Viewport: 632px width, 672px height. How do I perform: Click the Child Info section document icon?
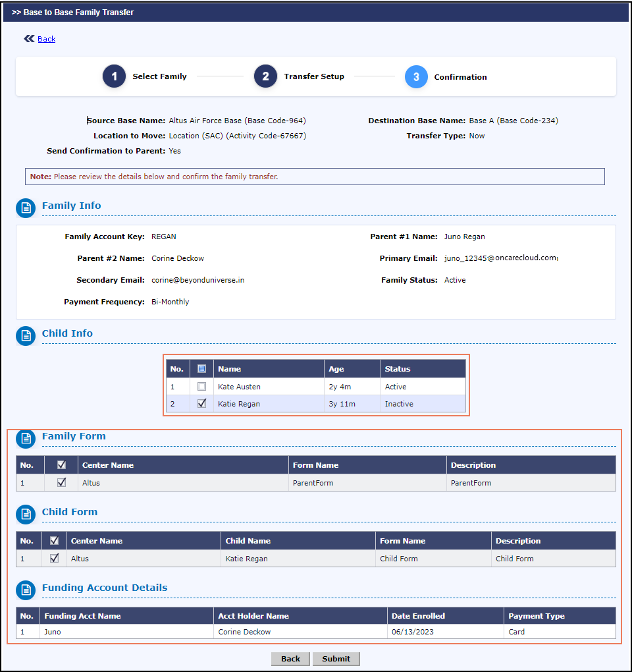[x=26, y=335]
